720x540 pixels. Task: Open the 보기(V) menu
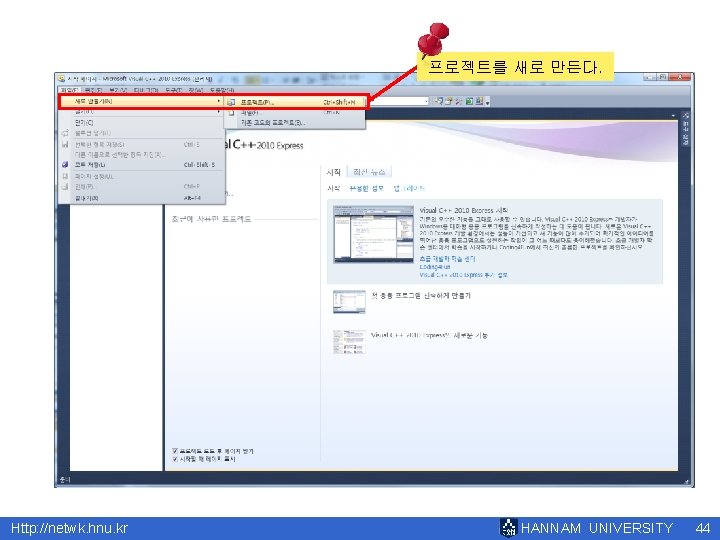click(x=118, y=90)
